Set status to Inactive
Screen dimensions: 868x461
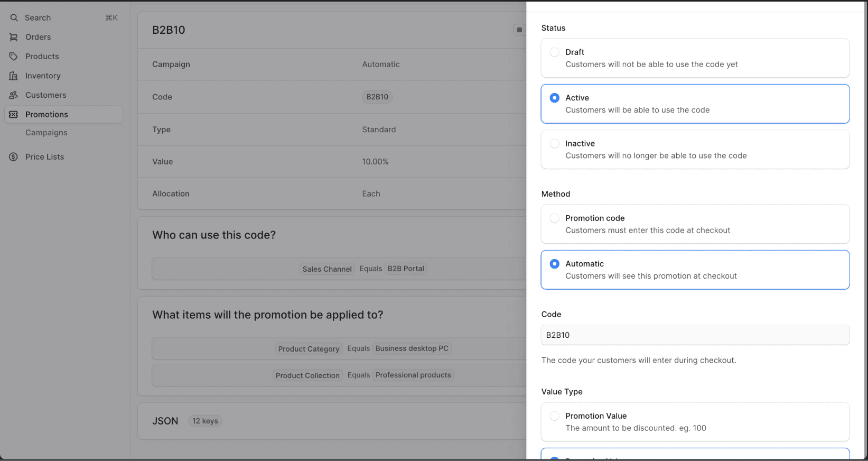point(555,144)
